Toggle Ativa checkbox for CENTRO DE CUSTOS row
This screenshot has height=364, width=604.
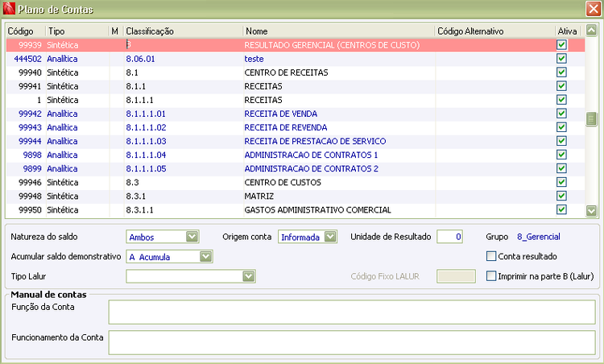pyautogui.click(x=561, y=182)
